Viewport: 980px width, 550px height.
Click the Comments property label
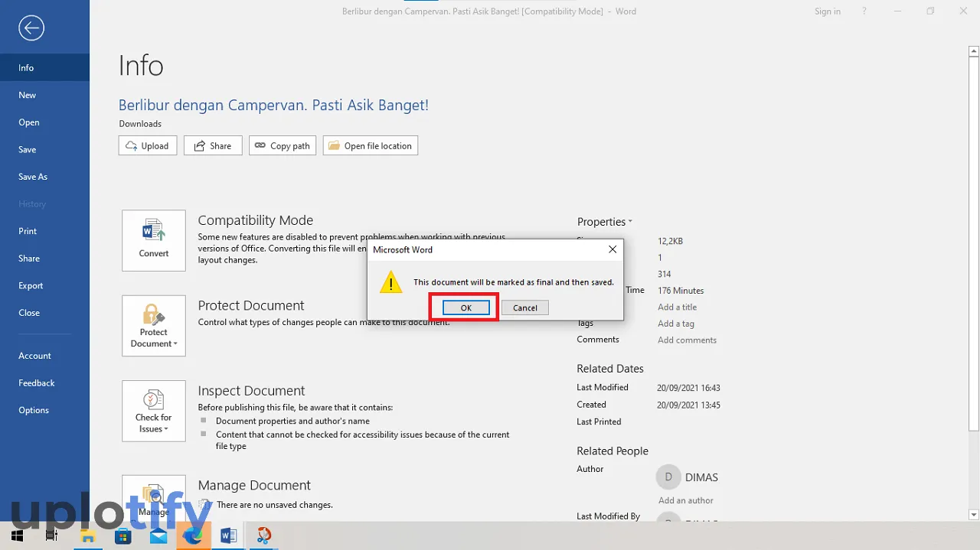point(598,340)
